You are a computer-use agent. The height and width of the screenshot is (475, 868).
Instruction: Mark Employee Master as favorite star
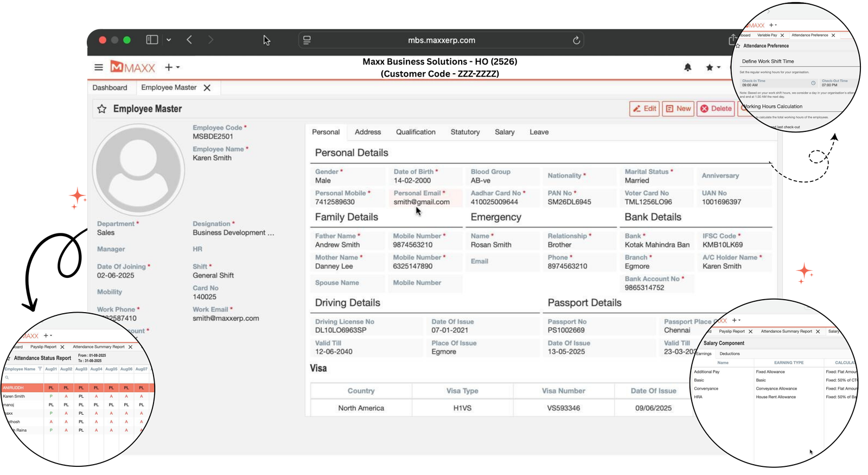101,109
